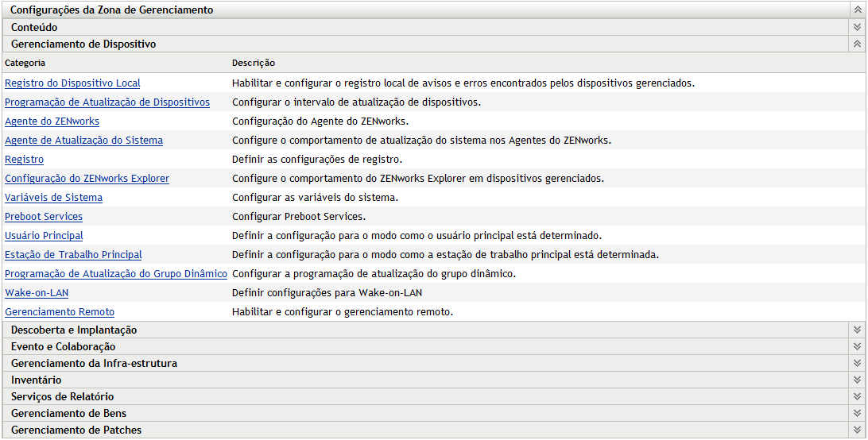This screenshot has width=868, height=440.
Task: Select description of Estação de Trabalho Principal
Action: tap(446, 255)
